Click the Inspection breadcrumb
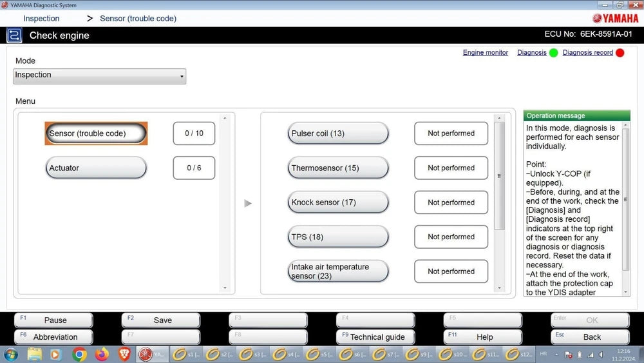The image size is (644, 363). pyautogui.click(x=41, y=19)
